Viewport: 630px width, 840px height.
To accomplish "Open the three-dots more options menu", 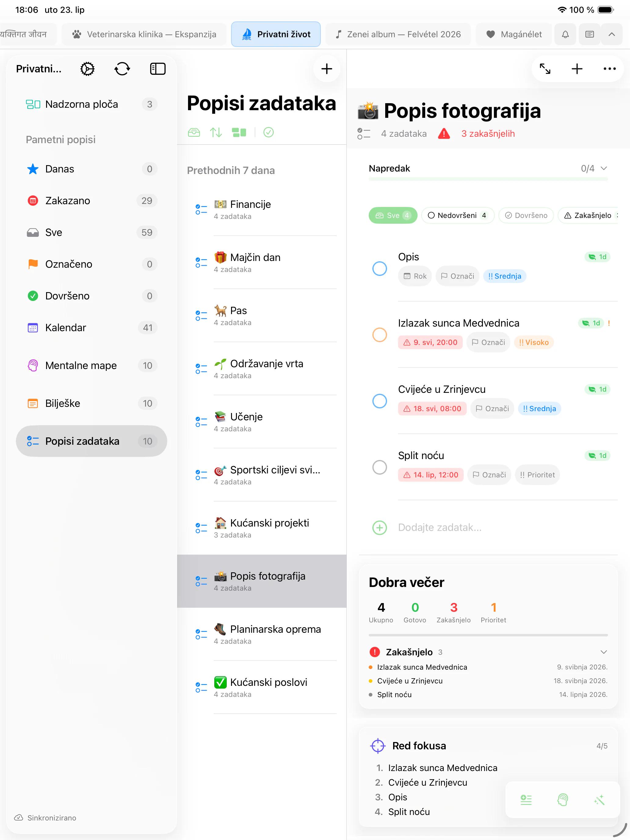I will pos(610,69).
